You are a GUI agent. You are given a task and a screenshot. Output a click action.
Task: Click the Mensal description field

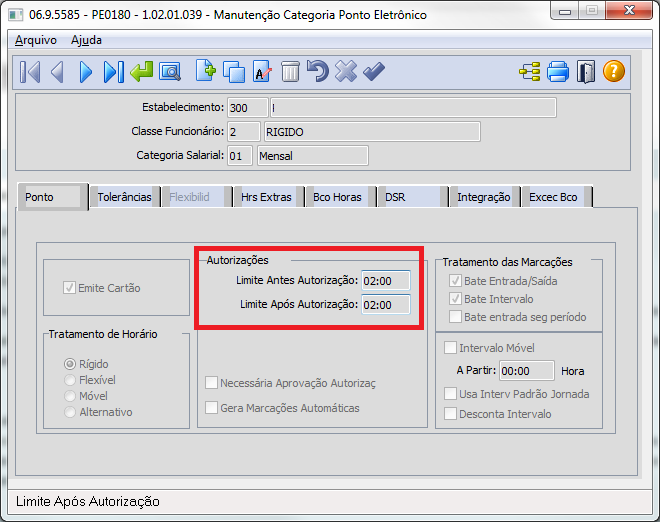tap(313, 156)
